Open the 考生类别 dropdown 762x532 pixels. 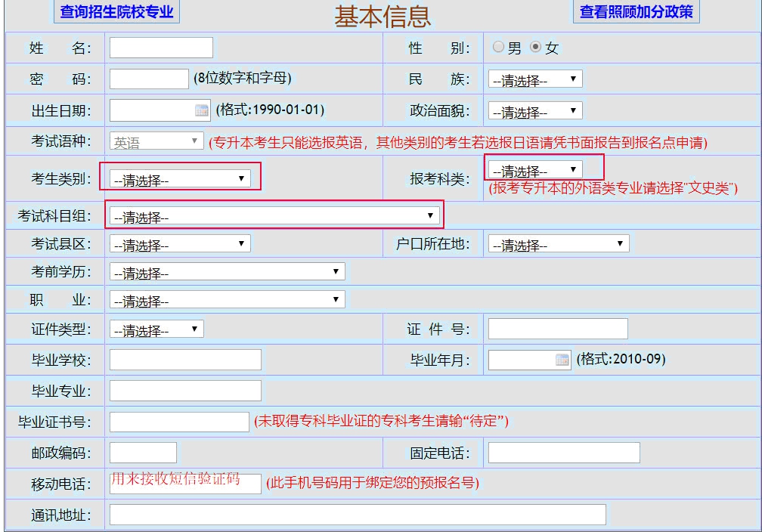tap(180, 178)
